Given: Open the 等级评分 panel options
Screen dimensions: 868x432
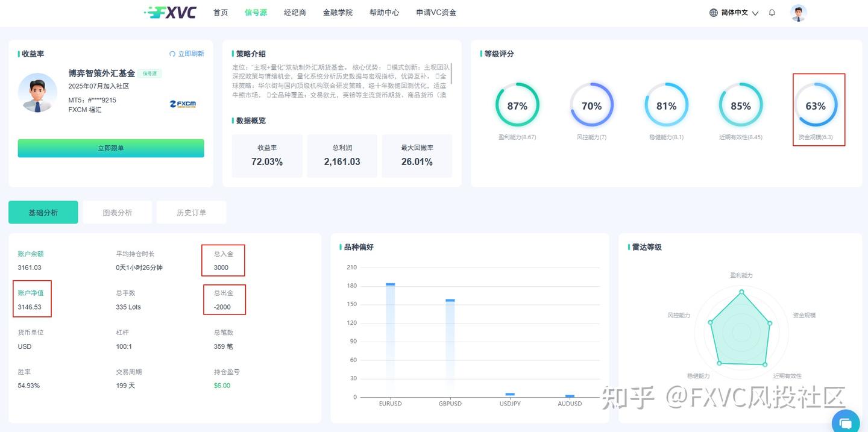Looking at the screenshot, I should pyautogui.click(x=498, y=54).
